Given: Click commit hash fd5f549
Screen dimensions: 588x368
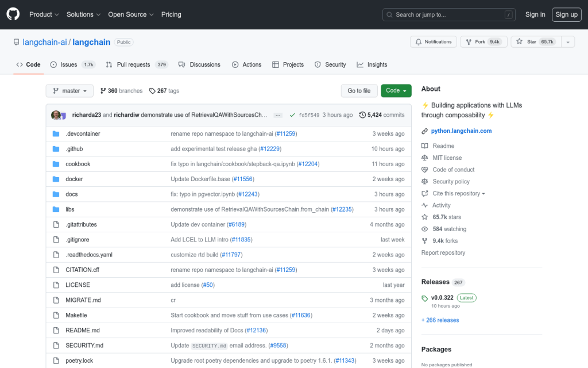Looking at the screenshot, I should 309,115.
